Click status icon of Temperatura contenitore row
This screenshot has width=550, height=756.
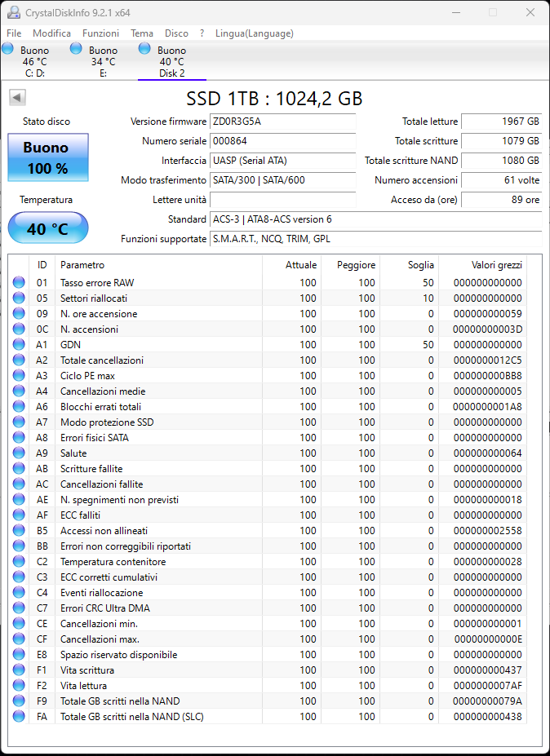19,562
